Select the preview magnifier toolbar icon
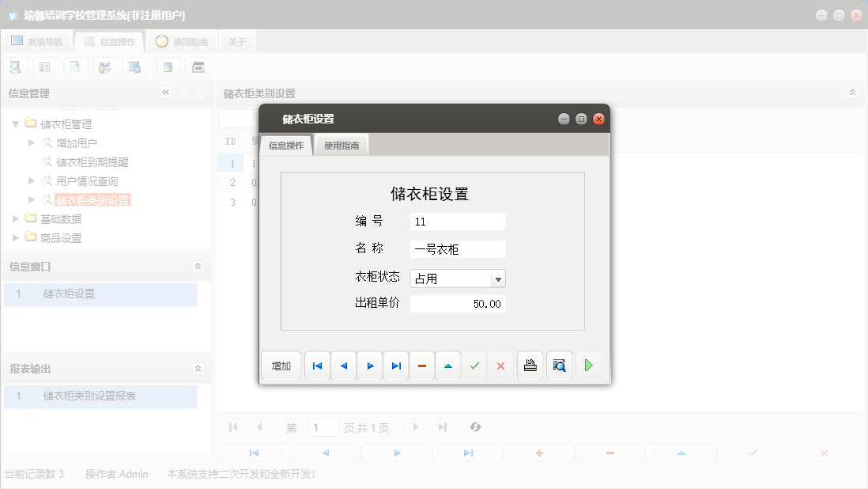Screen dimensions: 868x489 coord(15,66)
